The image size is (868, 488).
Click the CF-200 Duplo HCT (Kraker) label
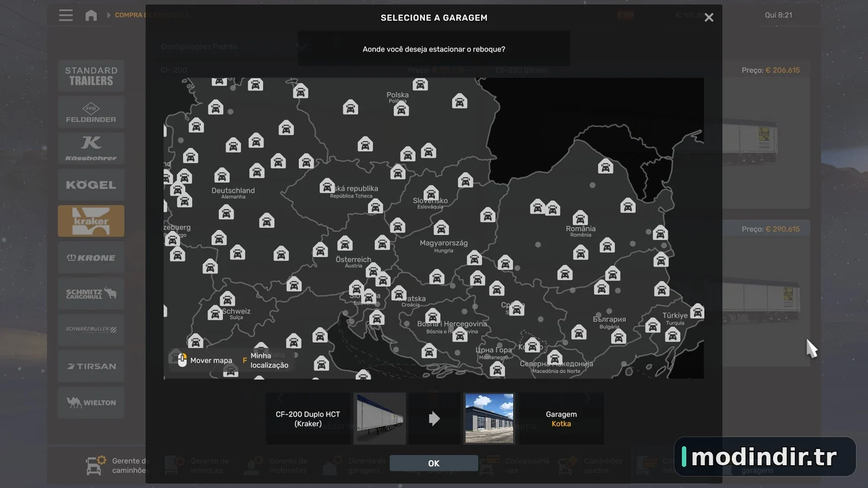pos(308,419)
